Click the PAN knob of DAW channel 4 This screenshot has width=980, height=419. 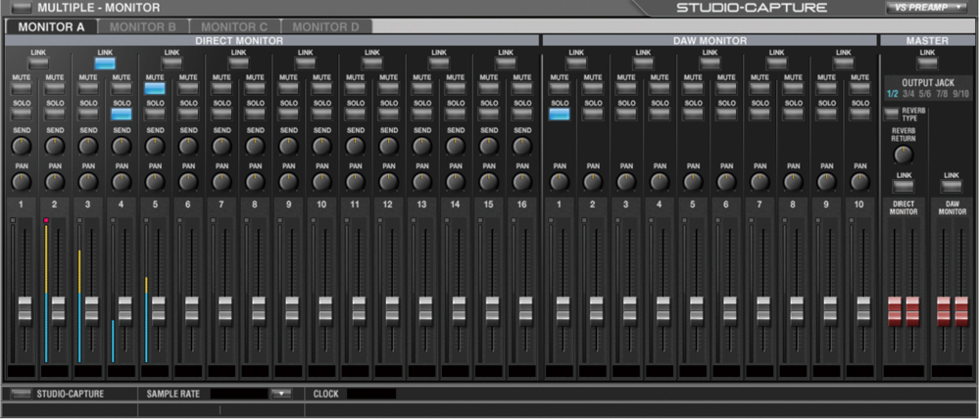[660, 182]
